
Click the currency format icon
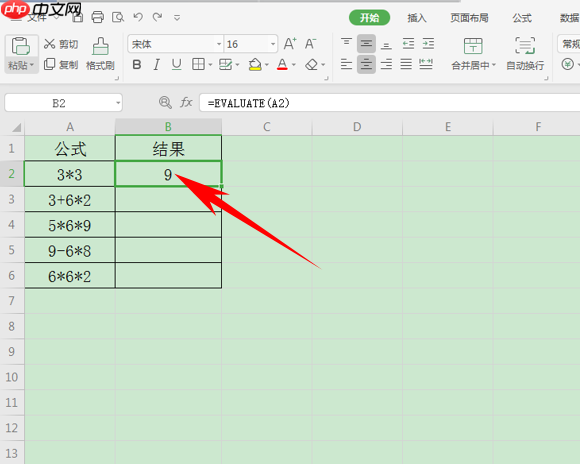tap(567, 64)
